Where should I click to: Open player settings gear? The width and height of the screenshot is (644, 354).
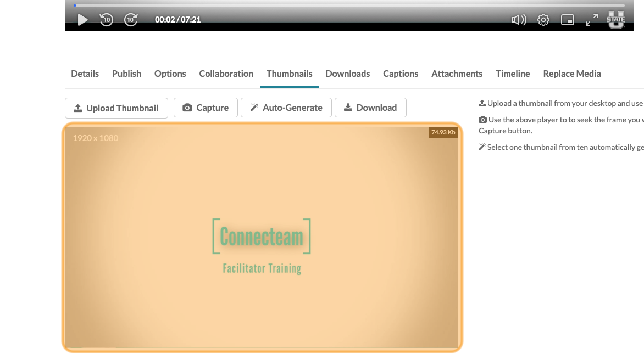click(x=543, y=20)
